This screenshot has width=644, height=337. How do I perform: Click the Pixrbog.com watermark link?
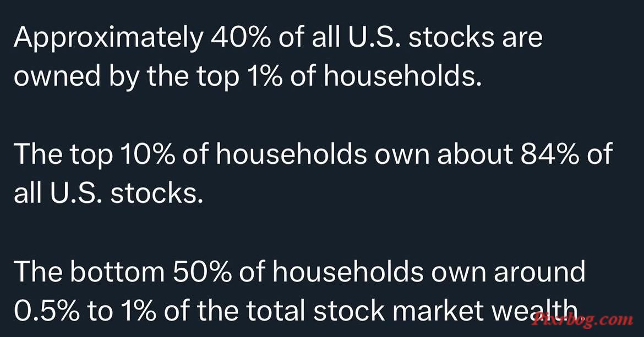pyautogui.click(x=582, y=320)
